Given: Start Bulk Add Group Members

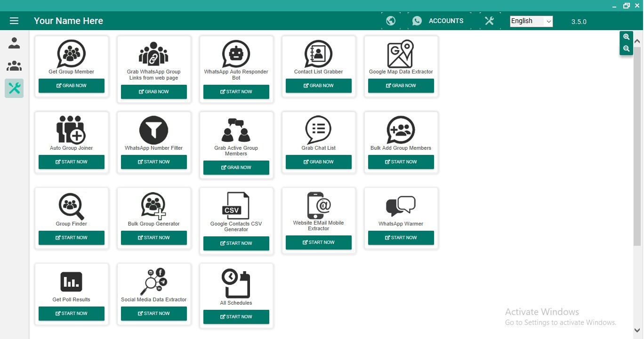Looking at the screenshot, I should 401,162.
